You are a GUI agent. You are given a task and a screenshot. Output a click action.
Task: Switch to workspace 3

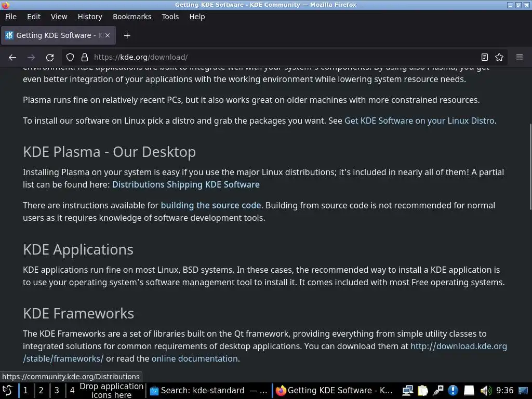[x=57, y=391]
